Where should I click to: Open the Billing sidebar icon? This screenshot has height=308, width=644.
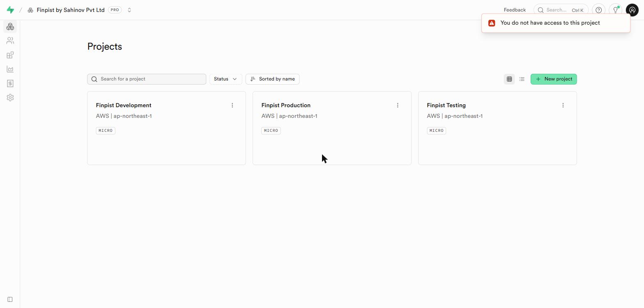[10, 83]
